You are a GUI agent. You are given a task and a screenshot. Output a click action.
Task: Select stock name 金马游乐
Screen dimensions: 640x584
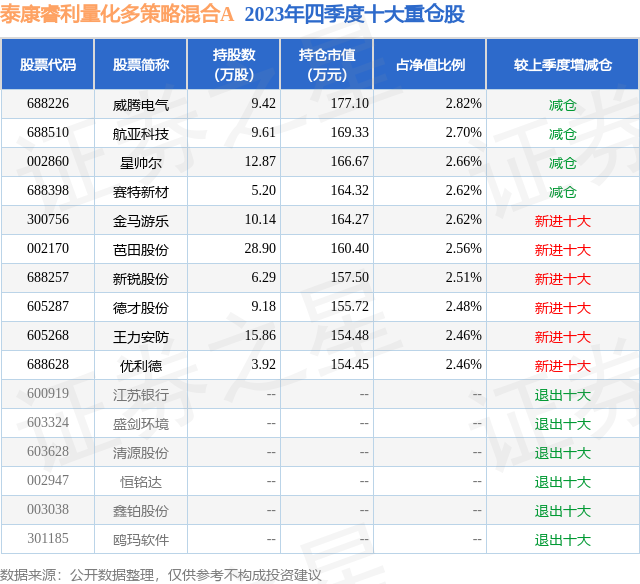point(141,221)
